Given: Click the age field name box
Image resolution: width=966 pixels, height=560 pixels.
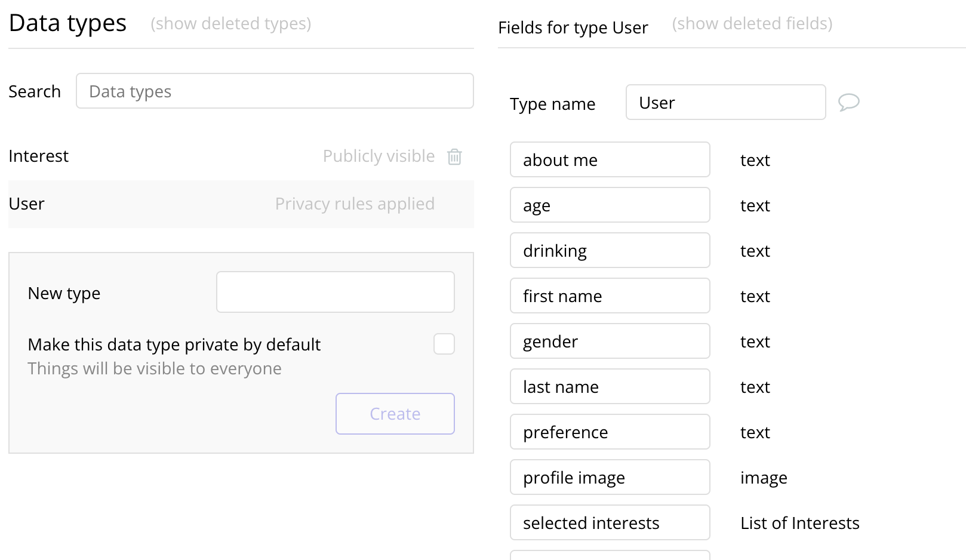Looking at the screenshot, I should (x=610, y=205).
